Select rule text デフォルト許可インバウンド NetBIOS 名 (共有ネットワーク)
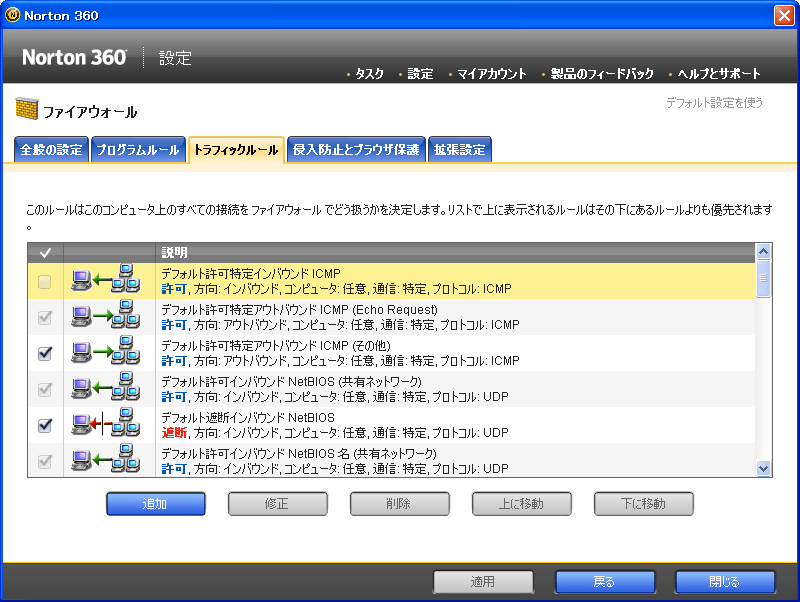Image resolution: width=800 pixels, height=602 pixels. click(299, 454)
